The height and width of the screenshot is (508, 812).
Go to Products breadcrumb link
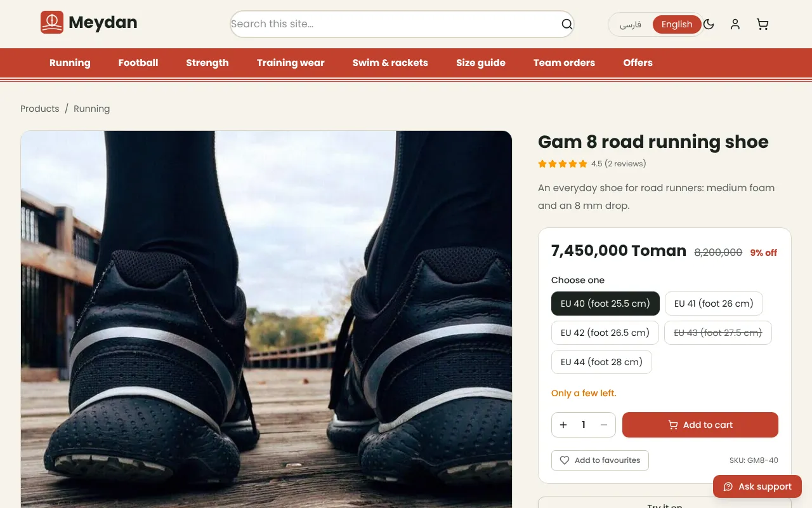coord(39,109)
